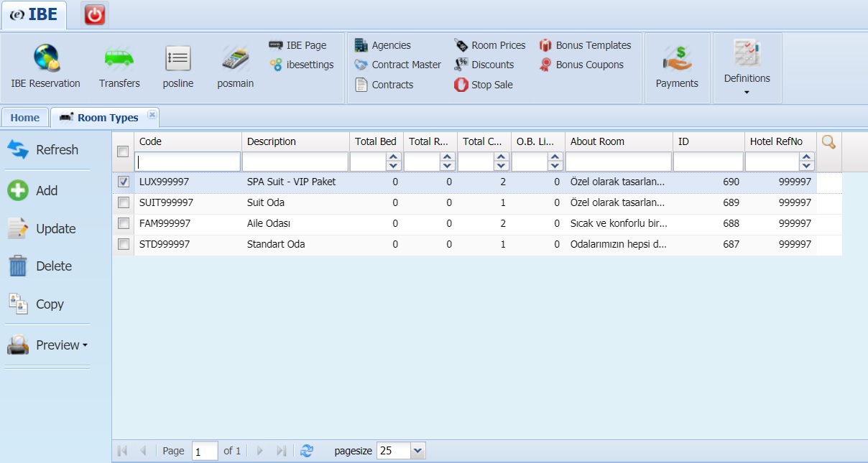Decrease the O.B. Limit filter value
This screenshot has width=868, height=463.
point(555,167)
